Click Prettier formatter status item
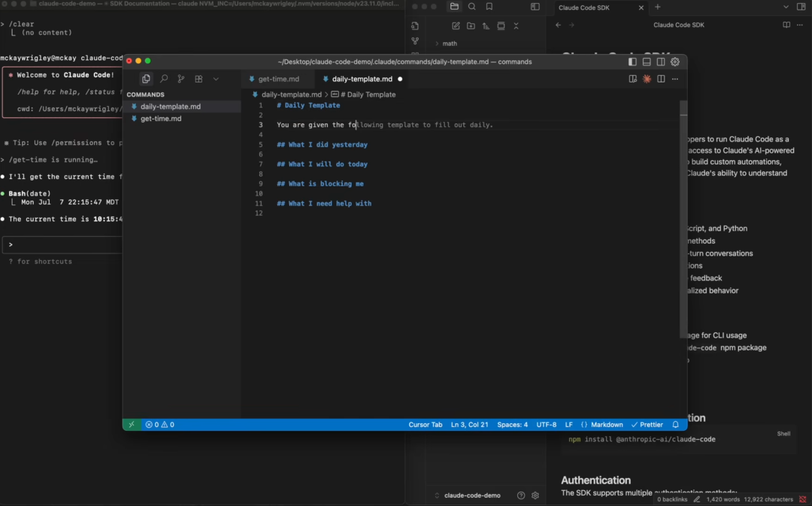The width and height of the screenshot is (812, 506). pyautogui.click(x=647, y=424)
